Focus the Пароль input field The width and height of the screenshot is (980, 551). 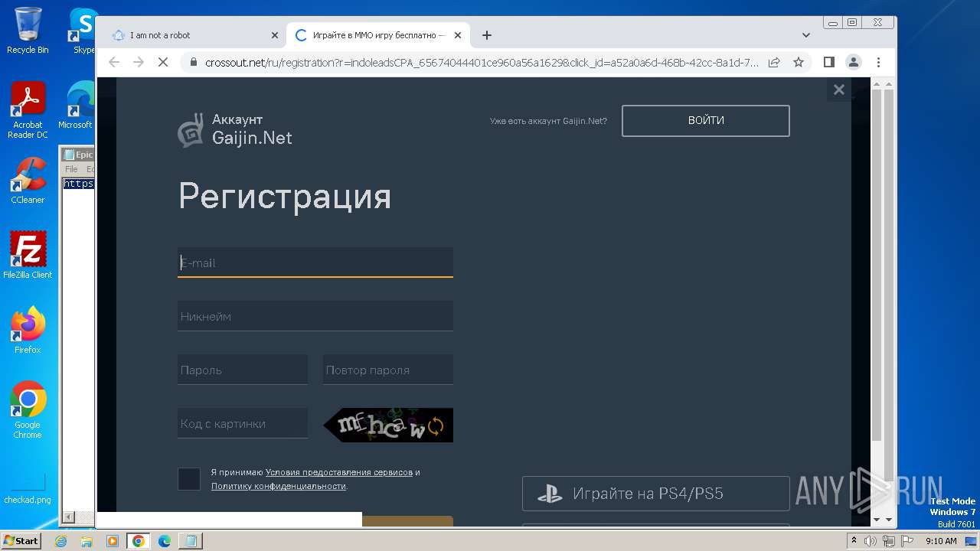coord(243,370)
